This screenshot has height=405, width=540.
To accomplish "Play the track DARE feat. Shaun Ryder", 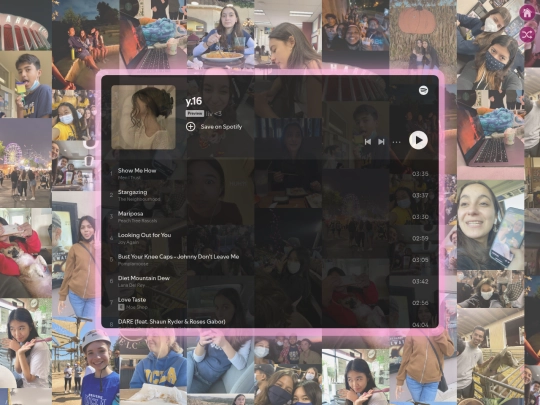I will point(172,322).
